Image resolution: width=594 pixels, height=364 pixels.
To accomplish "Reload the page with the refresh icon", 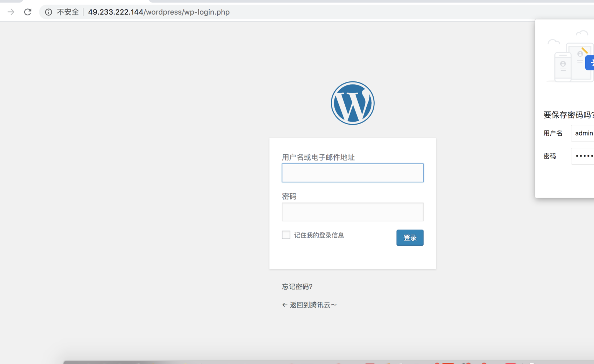I will coord(27,12).
